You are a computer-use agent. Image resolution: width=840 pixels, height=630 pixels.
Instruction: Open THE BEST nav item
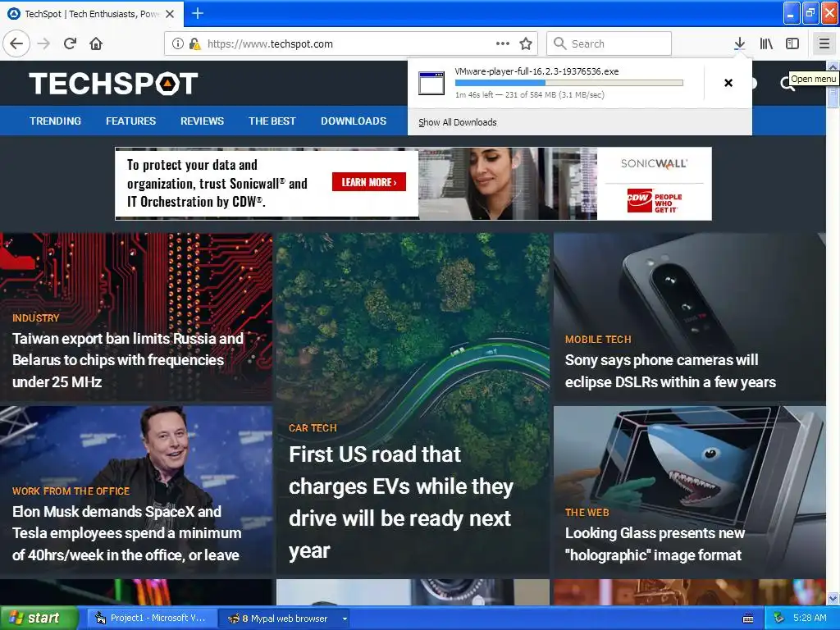272,121
